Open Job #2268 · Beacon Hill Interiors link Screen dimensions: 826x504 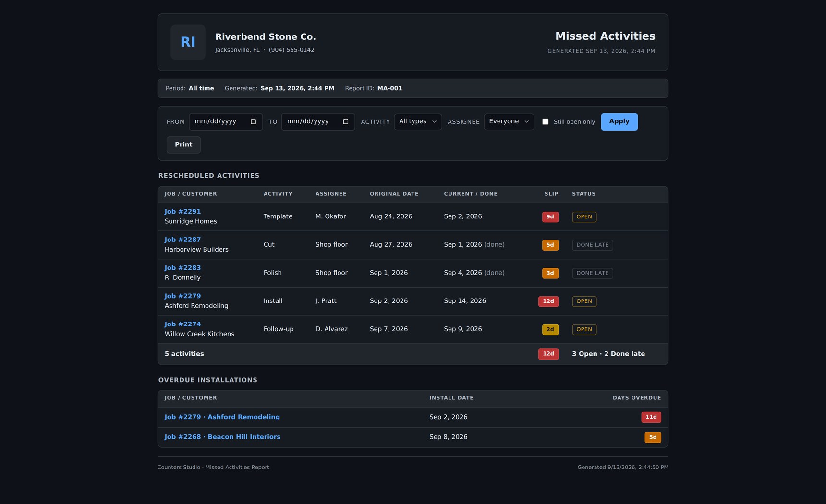[x=222, y=437]
